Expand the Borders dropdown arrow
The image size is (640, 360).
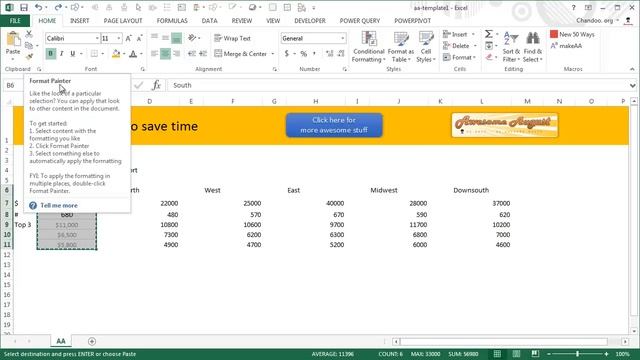click(102, 54)
